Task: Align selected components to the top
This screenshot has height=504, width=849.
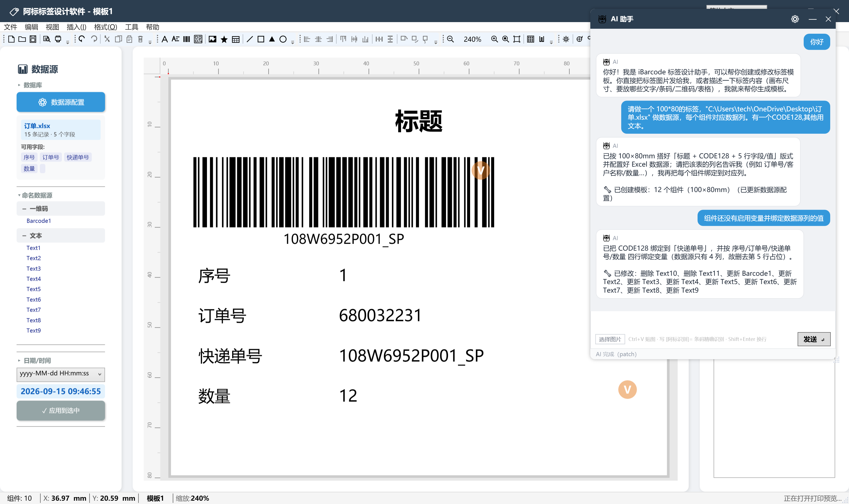Action: pyautogui.click(x=343, y=39)
